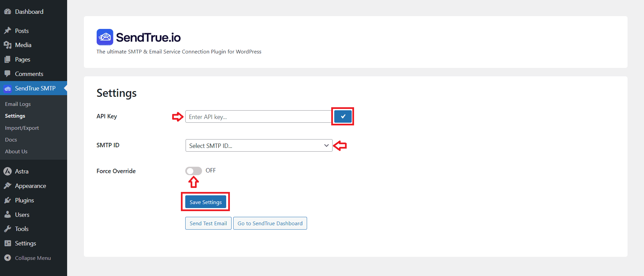Click the Dashboard gauge icon

(7, 11)
